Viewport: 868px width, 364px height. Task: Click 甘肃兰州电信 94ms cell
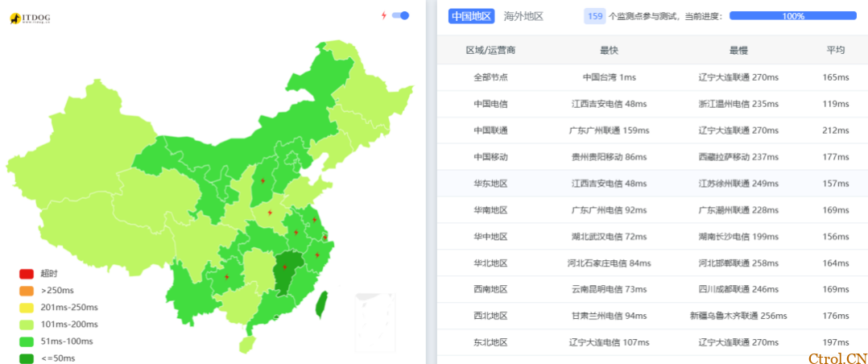click(x=609, y=316)
